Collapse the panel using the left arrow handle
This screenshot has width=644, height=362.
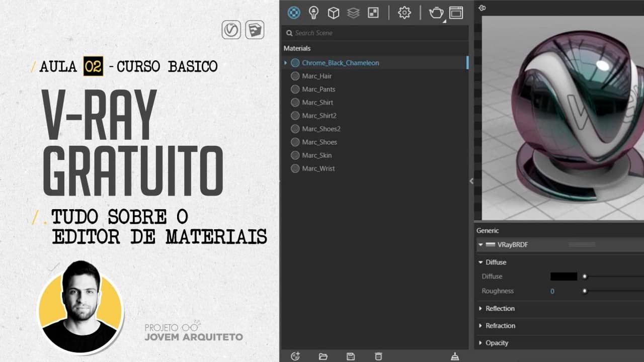[x=471, y=181]
